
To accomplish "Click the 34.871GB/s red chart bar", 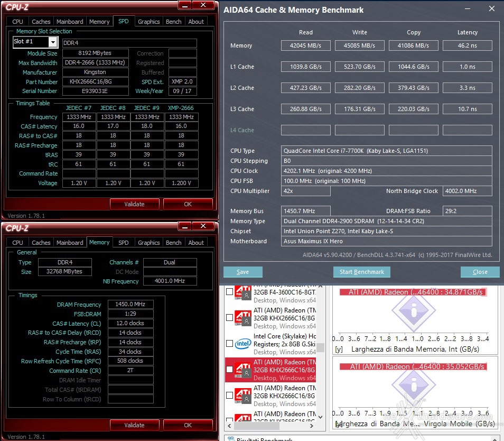I will tap(413, 292).
